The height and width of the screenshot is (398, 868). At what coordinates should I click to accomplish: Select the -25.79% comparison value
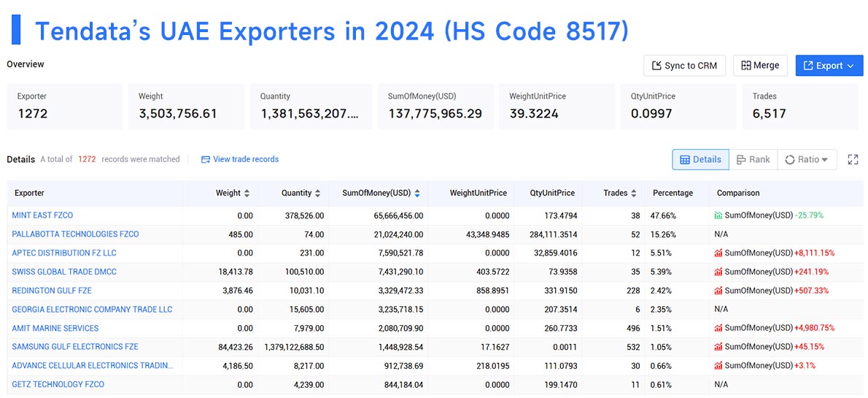coord(809,215)
